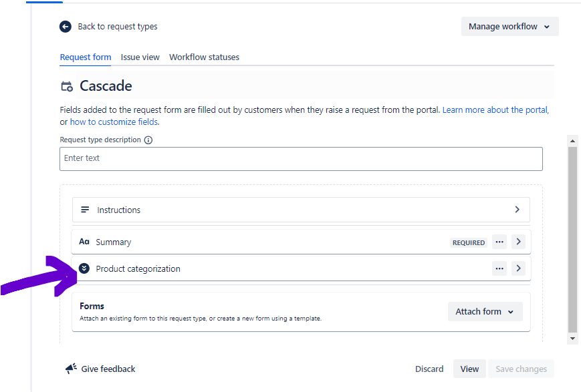Expand the Product categorization field details
This screenshot has width=581, height=392.
point(518,268)
